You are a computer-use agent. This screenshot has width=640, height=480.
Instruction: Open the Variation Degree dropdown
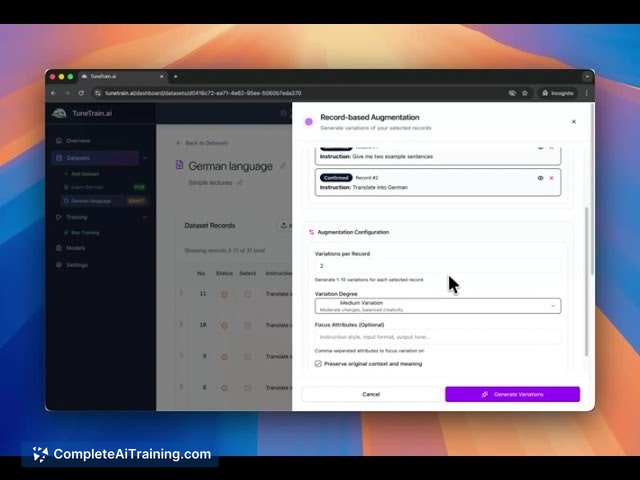point(438,306)
